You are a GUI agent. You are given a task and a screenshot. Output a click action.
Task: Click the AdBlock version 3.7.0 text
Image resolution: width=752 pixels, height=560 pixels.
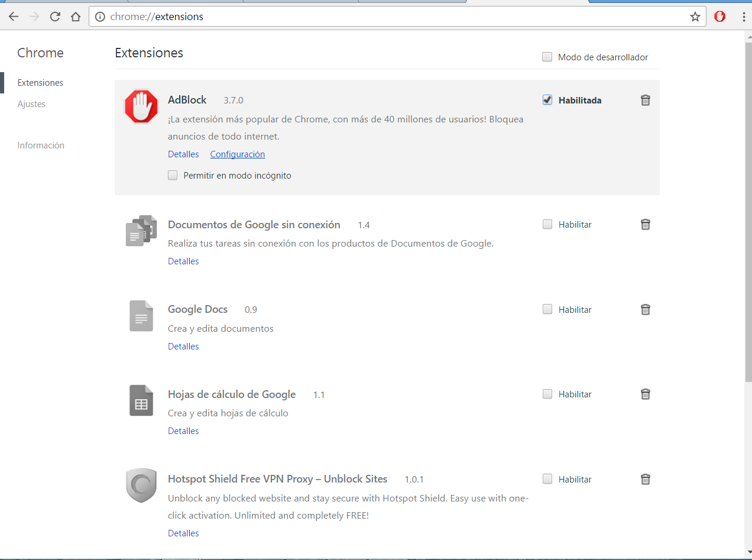tap(234, 101)
